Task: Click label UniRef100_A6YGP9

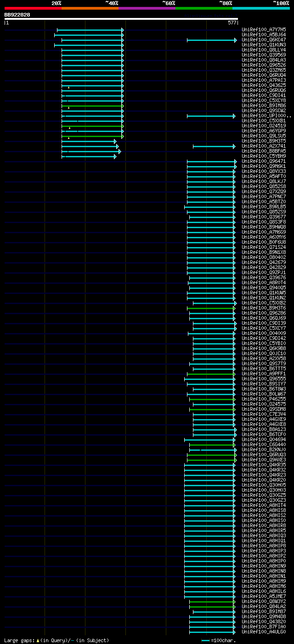Action: point(264,131)
